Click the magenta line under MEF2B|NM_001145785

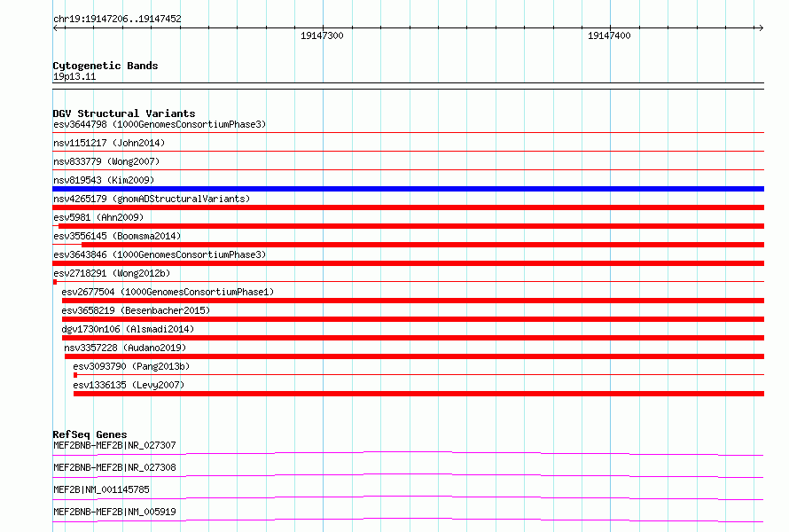pos(408,497)
